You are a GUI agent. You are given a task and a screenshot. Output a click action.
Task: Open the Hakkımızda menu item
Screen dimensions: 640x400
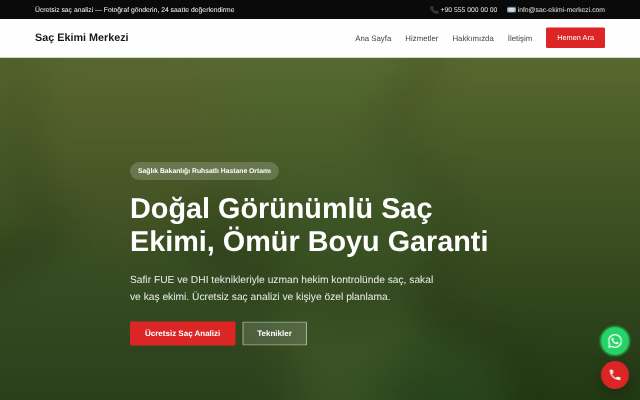click(473, 38)
